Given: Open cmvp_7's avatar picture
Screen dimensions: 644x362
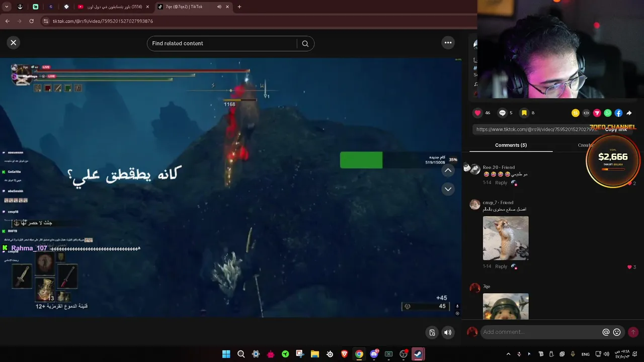Looking at the screenshot, I should click(x=474, y=204).
